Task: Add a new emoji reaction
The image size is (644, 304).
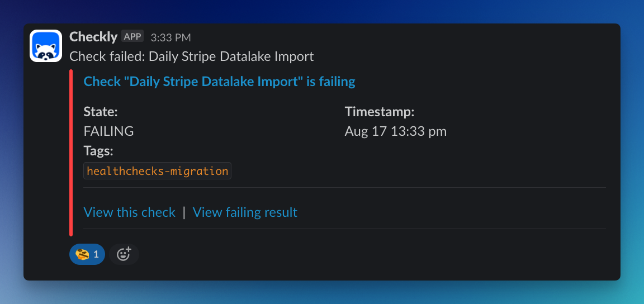Action: point(124,254)
